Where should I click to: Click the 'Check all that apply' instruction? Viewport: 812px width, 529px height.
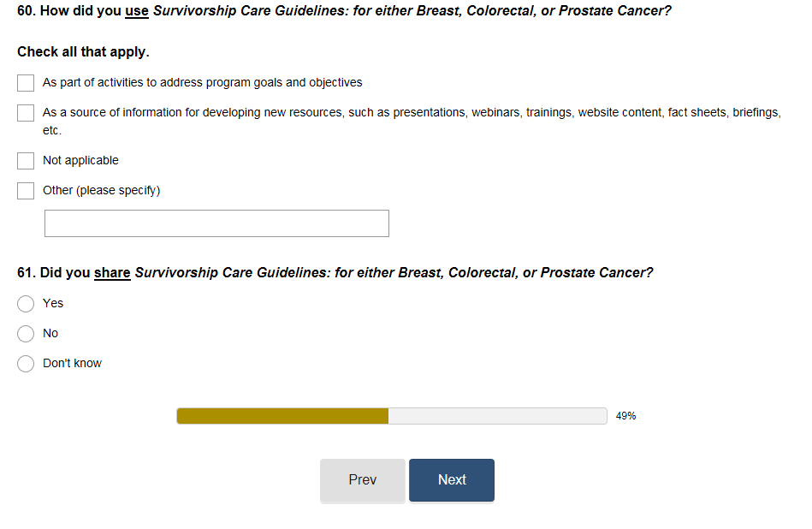(x=83, y=52)
